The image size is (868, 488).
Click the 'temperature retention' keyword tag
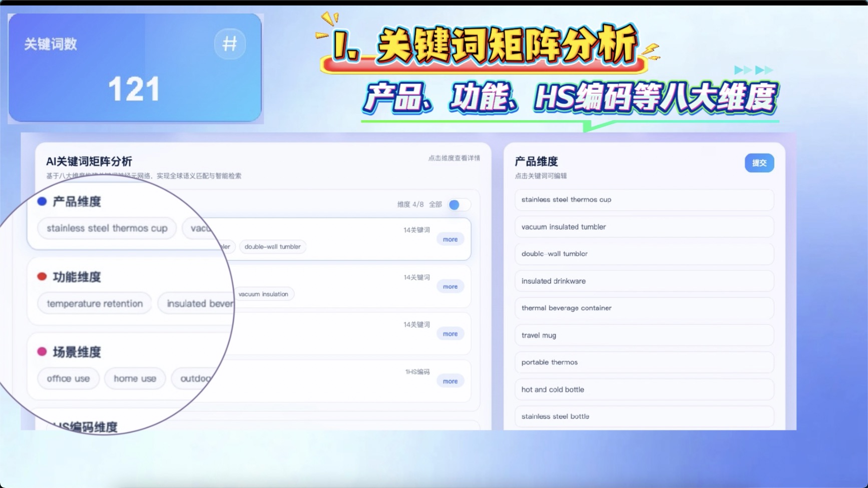(x=95, y=304)
